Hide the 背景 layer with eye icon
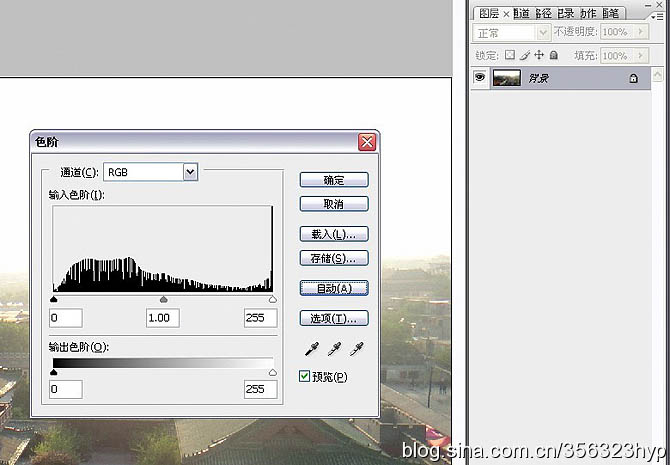The image size is (670, 465). (x=480, y=77)
